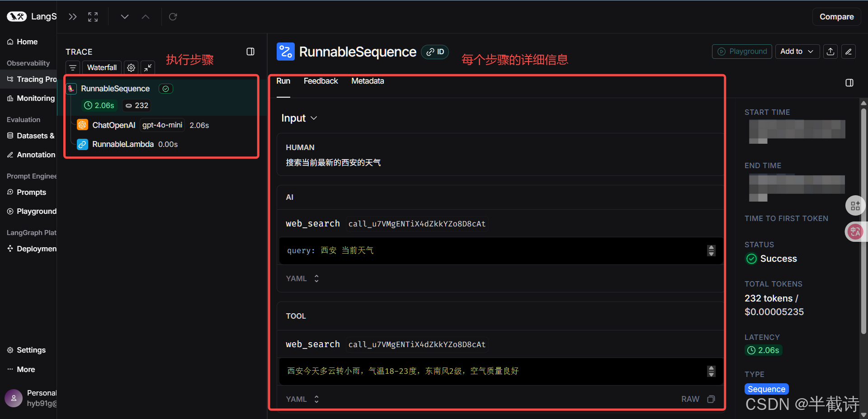This screenshot has height=419, width=868.
Task: Click the RunnableSequence header sequence icon
Action: (x=286, y=52)
